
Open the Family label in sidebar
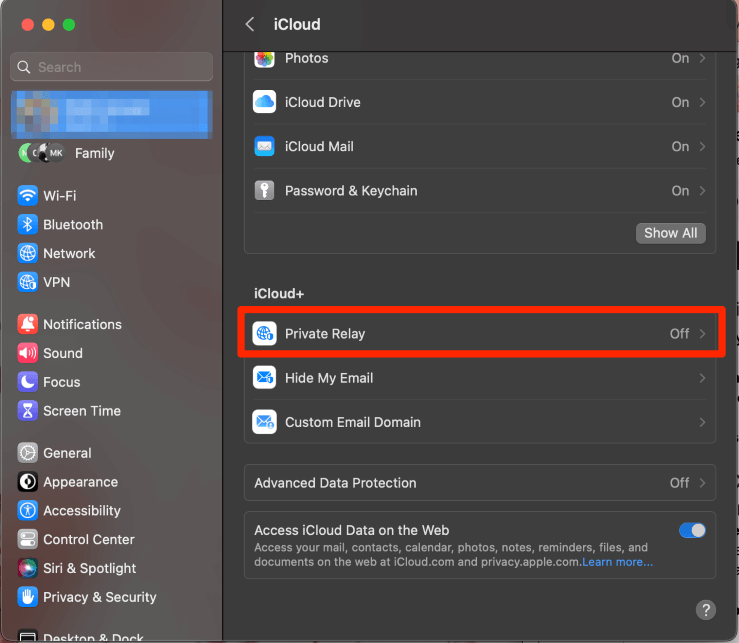(x=94, y=153)
